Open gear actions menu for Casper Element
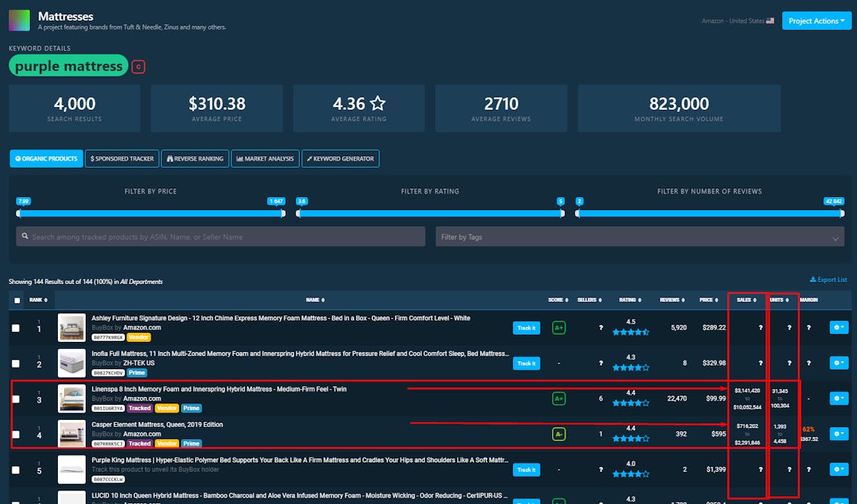Image resolution: width=857 pixels, height=504 pixels. click(838, 433)
